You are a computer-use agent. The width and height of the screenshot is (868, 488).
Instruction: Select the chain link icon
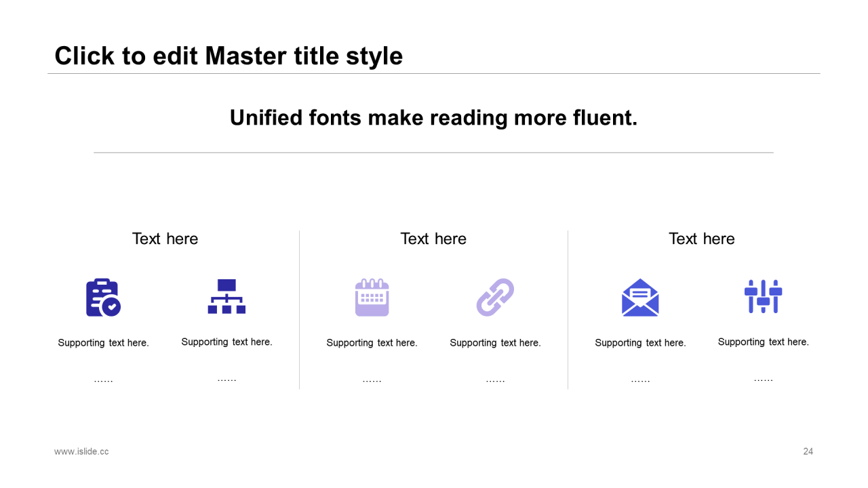tap(495, 297)
